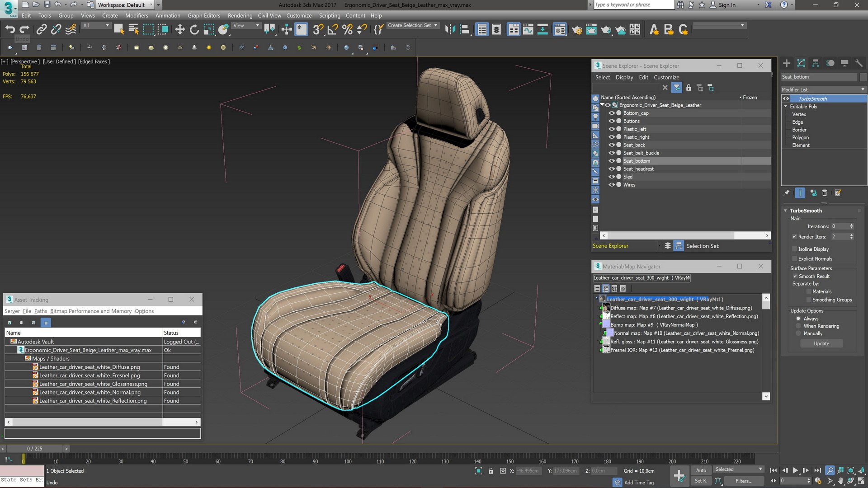This screenshot has height=488, width=868.
Task: Select the Rotate tool in main toolbar
Action: pyautogui.click(x=194, y=30)
